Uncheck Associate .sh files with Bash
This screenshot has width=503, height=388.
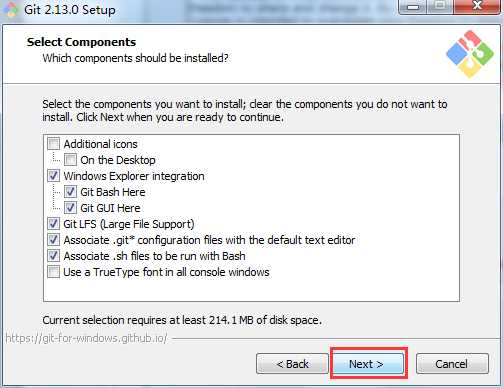(x=53, y=256)
